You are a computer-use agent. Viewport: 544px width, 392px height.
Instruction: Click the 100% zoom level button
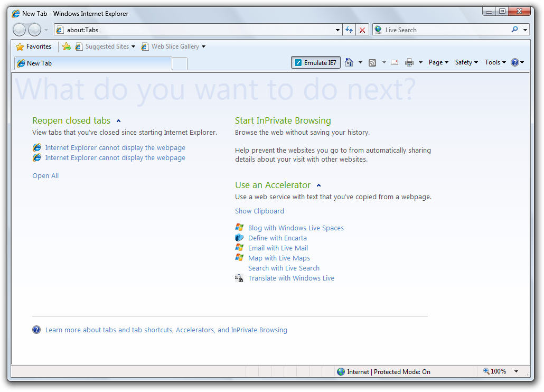pyautogui.click(x=495, y=371)
